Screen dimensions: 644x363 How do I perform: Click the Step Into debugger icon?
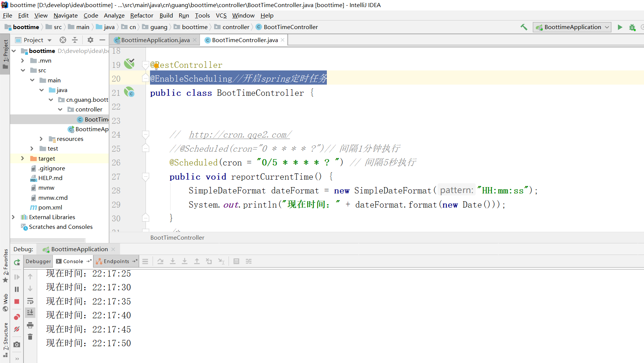click(x=173, y=261)
